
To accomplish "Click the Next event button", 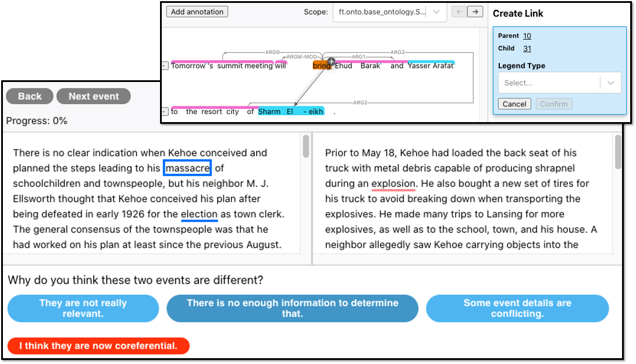I will point(94,96).
